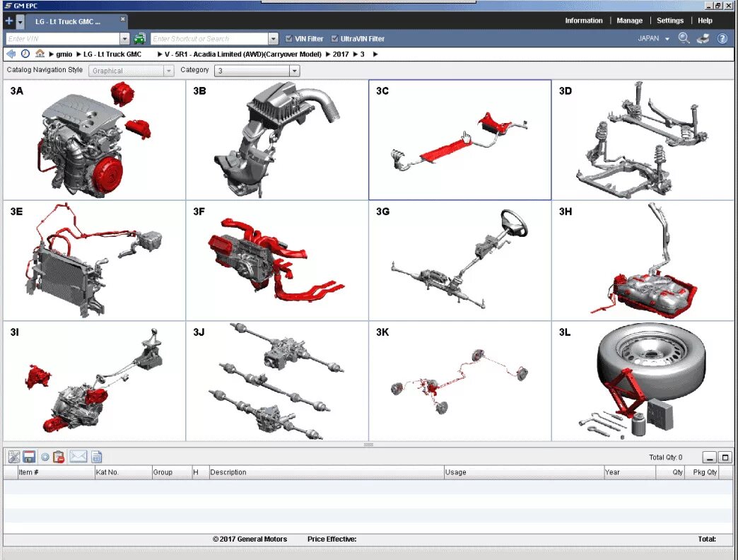Click the magnifier search icon in toolbar

tap(684, 39)
